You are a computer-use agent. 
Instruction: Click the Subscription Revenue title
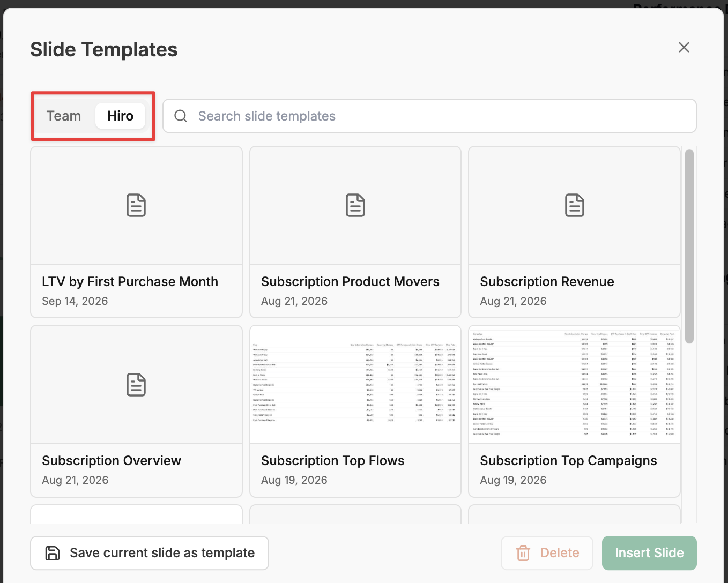[x=547, y=282]
